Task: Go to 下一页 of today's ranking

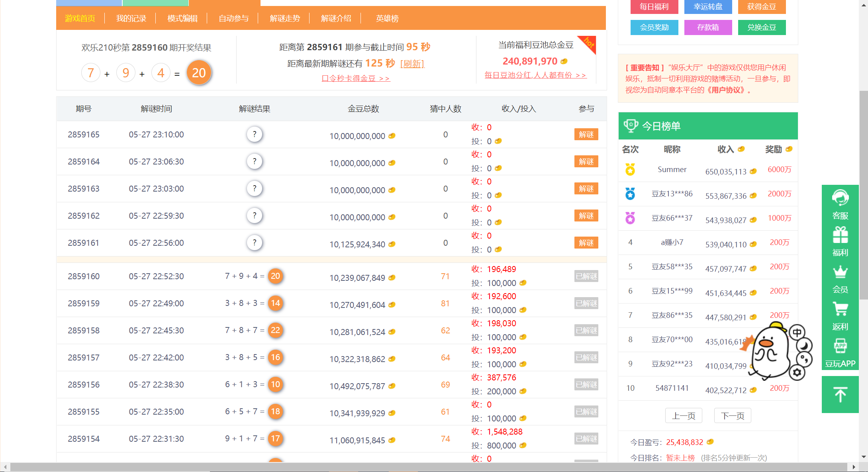Action: (732, 416)
